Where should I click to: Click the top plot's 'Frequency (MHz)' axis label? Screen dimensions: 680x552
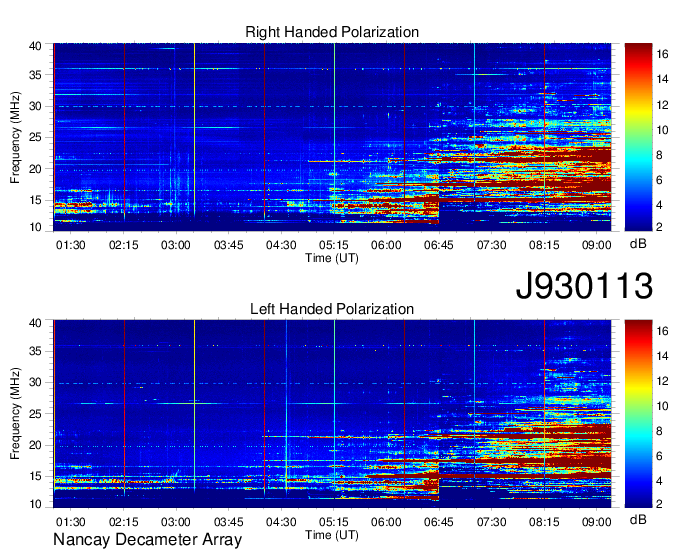pyautogui.click(x=15, y=137)
